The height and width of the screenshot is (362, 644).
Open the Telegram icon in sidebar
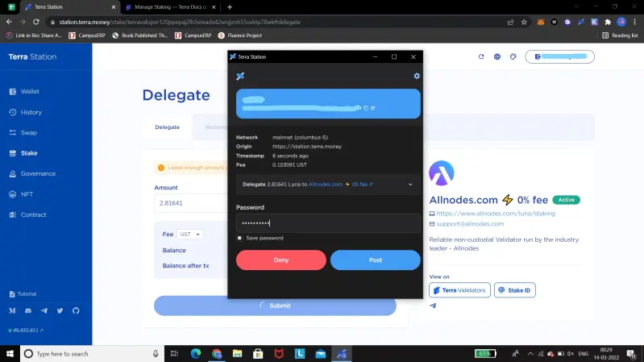pos(44,311)
